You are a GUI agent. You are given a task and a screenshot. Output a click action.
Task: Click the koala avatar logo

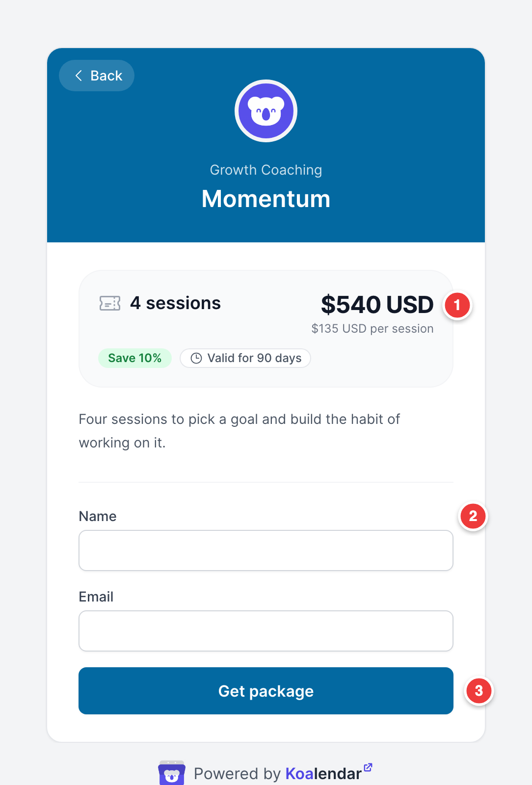[266, 111]
